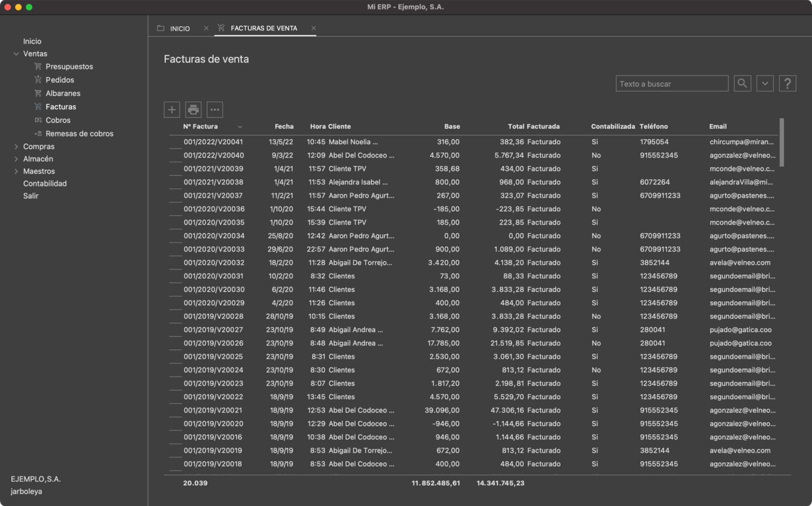The height and width of the screenshot is (506, 812).
Task: Click phone 1795054 in first row
Action: tap(654, 142)
